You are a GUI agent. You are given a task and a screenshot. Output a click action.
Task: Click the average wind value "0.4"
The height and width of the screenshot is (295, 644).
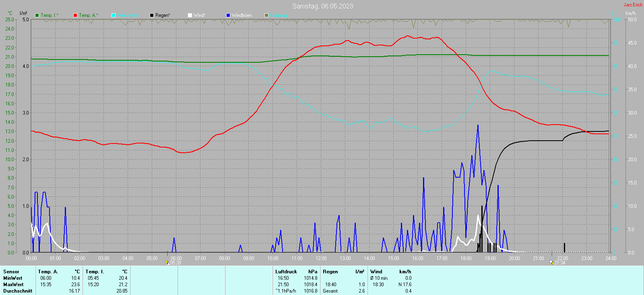coord(409,291)
